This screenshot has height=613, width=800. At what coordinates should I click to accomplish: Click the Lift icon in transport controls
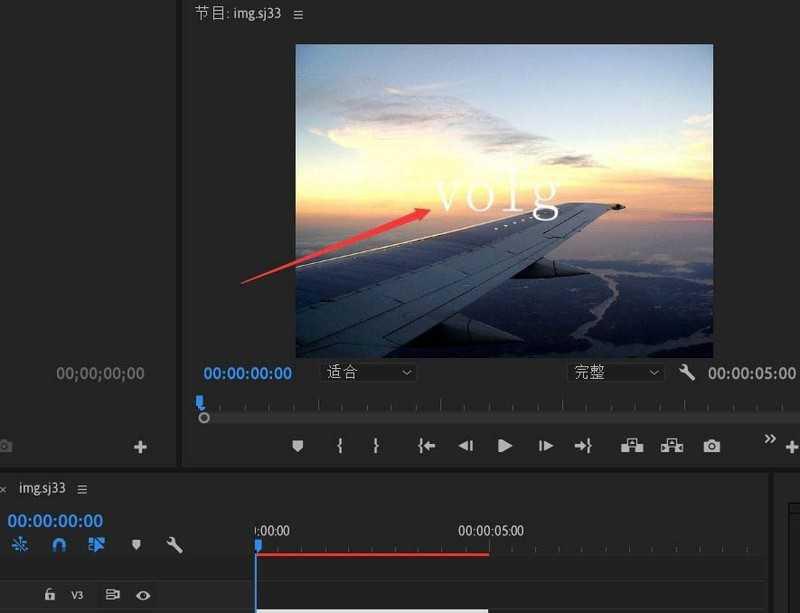(631, 446)
